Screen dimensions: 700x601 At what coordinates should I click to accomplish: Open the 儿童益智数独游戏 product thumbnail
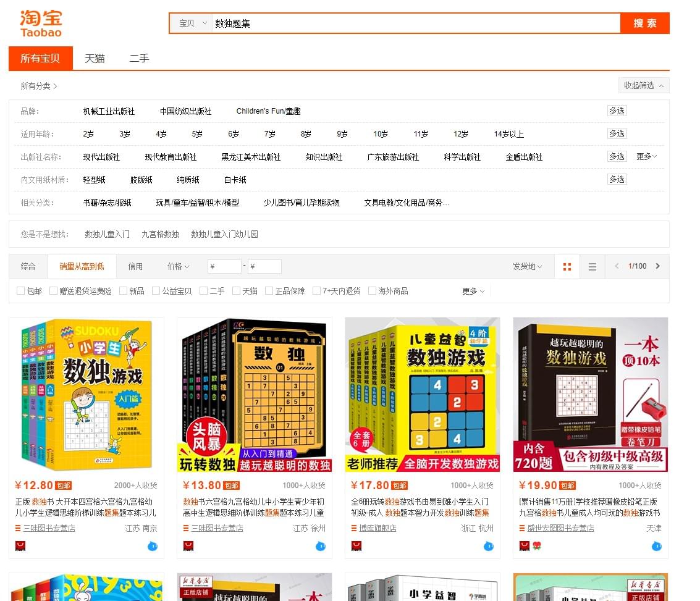(423, 395)
